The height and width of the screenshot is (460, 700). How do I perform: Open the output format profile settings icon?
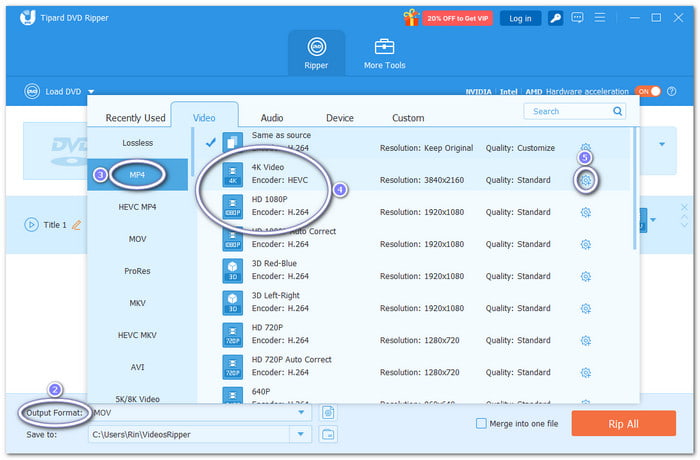click(328, 412)
